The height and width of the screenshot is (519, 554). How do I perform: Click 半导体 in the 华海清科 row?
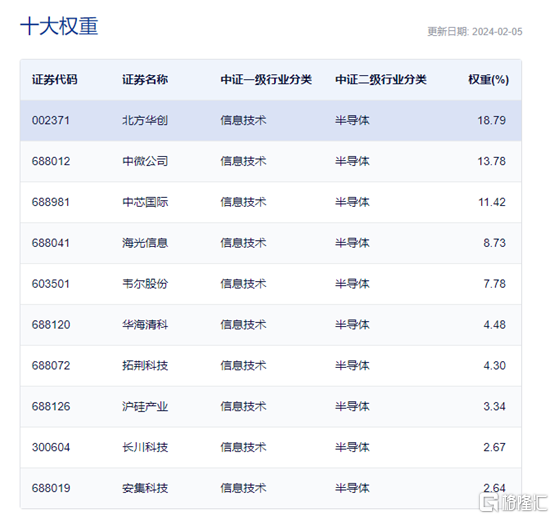(352, 325)
